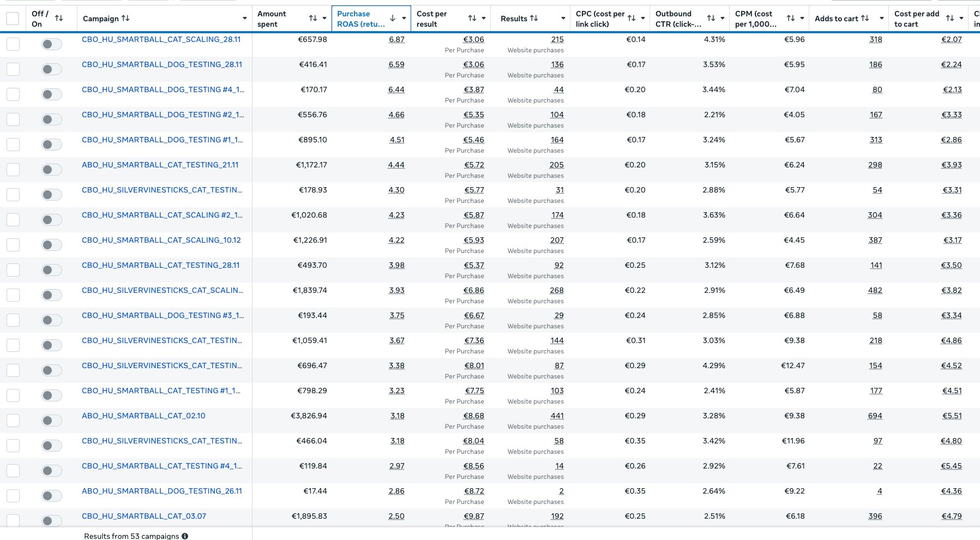Open the Campaign column filter dropdown
980x540 pixels.
[245, 18]
